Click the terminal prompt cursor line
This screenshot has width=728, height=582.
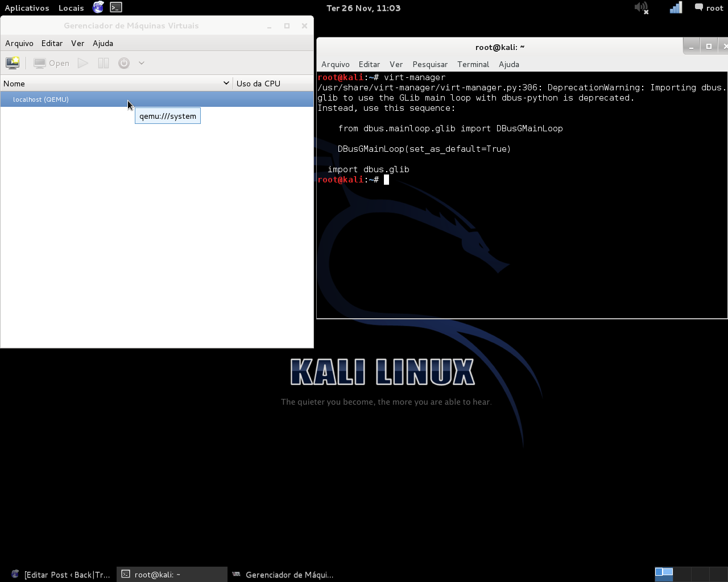coord(353,180)
